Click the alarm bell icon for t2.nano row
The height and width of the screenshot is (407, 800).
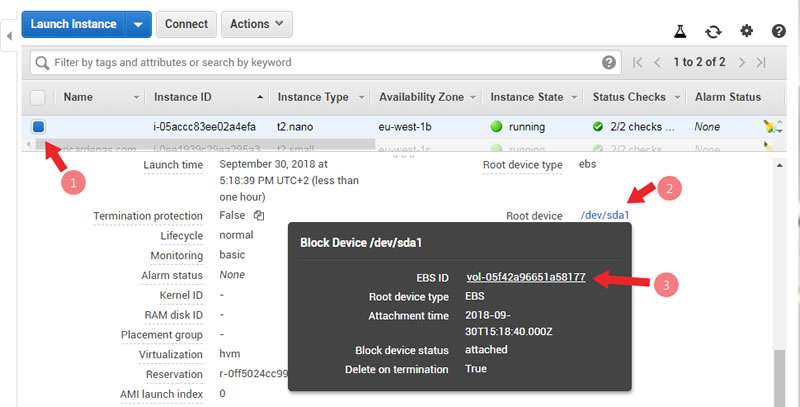tap(769, 126)
